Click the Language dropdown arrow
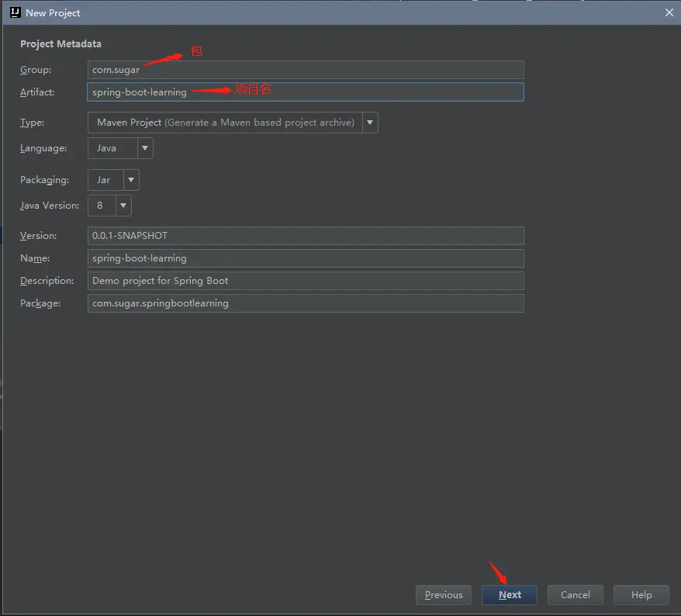The width and height of the screenshot is (681, 616). 145,148
